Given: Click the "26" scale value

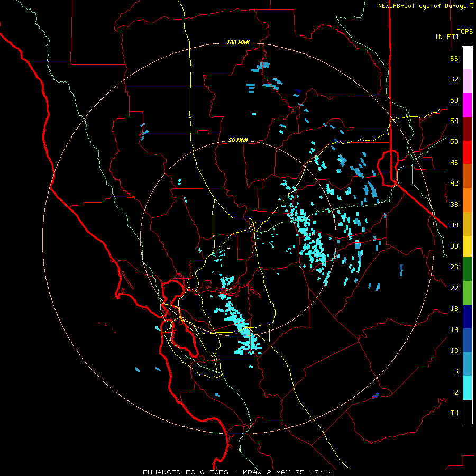Looking at the screenshot, I should [454, 267].
